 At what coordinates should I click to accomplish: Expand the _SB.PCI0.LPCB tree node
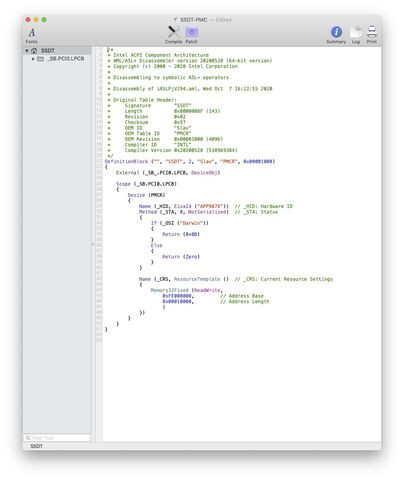tap(33, 59)
